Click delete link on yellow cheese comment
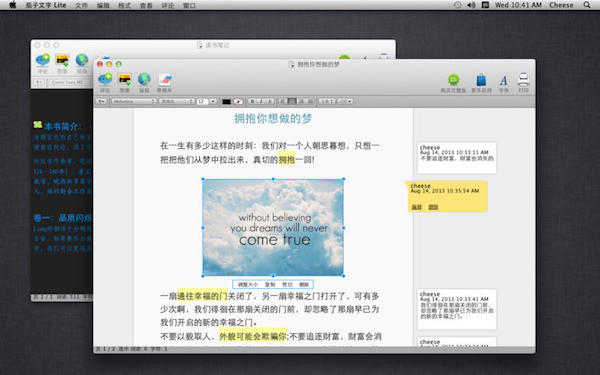 coord(433,207)
